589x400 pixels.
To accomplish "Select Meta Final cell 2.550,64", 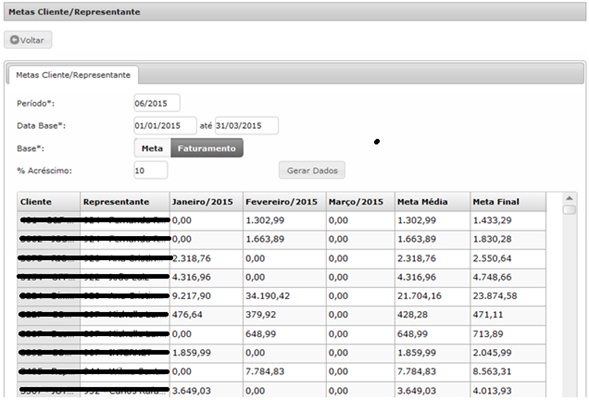I will tap(508, 258).
